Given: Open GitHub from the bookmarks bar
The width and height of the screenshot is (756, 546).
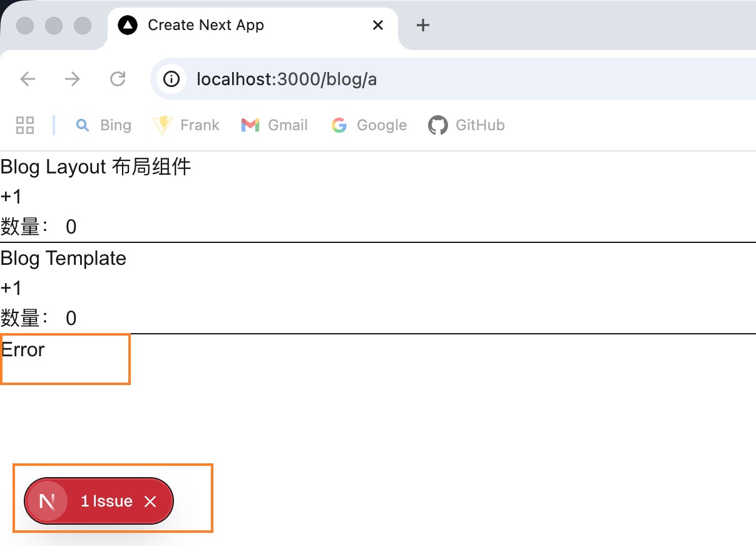Looking at the screenshot, I should tap(466, 125).
